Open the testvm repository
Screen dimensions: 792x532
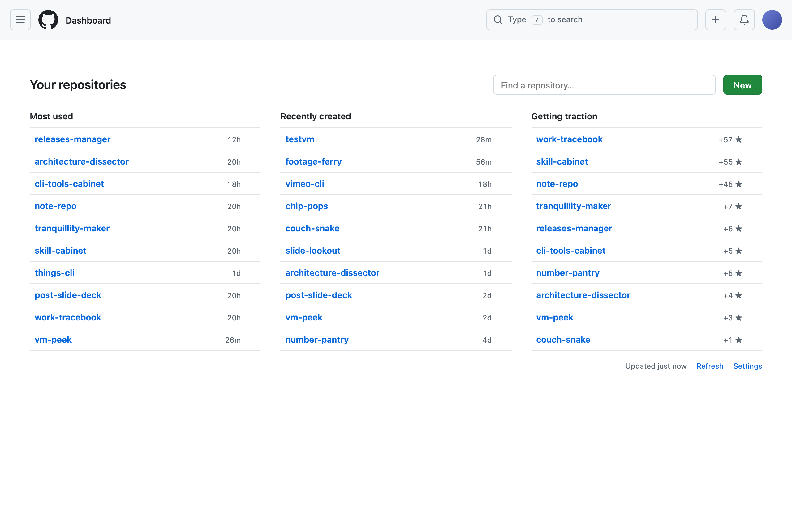click(x=300, y=139)
